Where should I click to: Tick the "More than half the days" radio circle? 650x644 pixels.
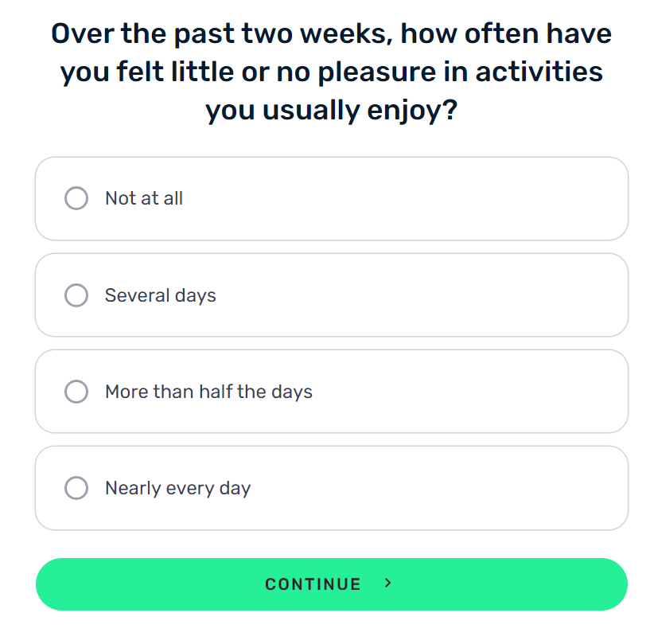point(76,392)
